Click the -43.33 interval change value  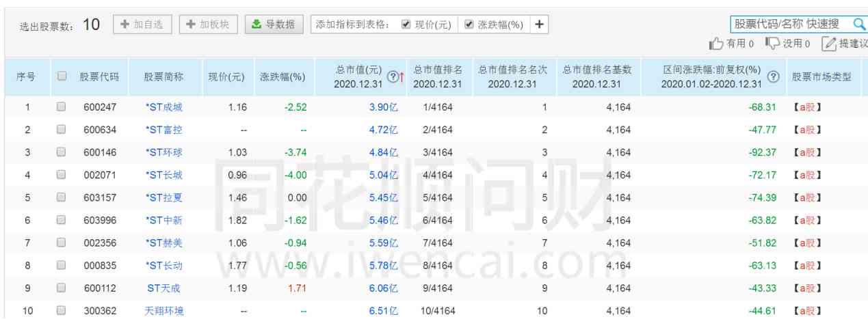[x=763, y=288]
